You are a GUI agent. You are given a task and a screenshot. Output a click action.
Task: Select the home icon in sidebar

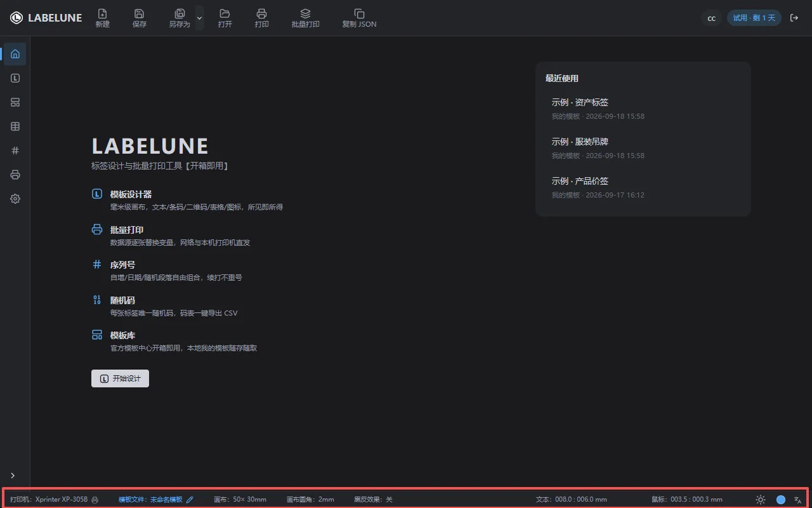(15, 54)
